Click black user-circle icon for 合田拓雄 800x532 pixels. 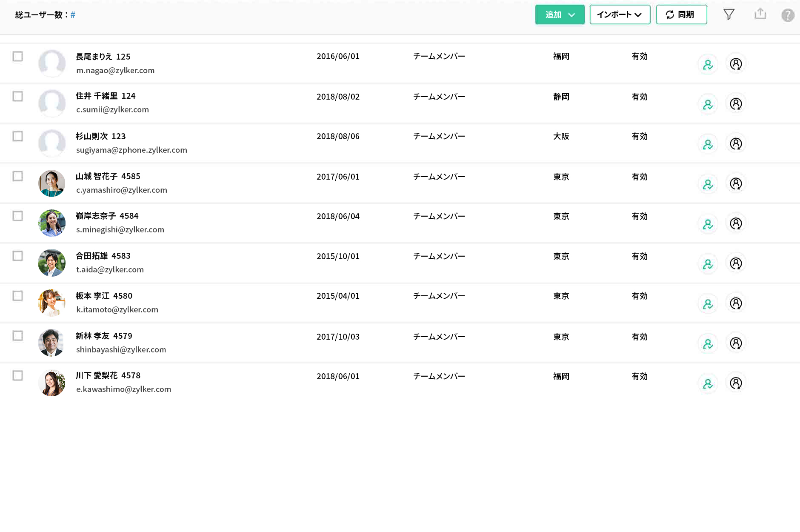coord(736,263)
